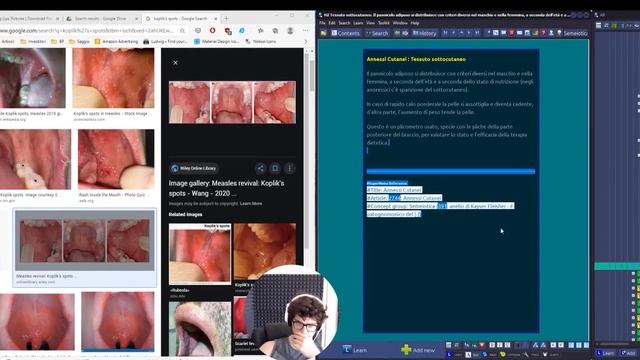Image resolution: width=640 pixels, height=360 pixels.
Task: Expand the bookmarks bar overflow chevron
Action: point(305,41)
